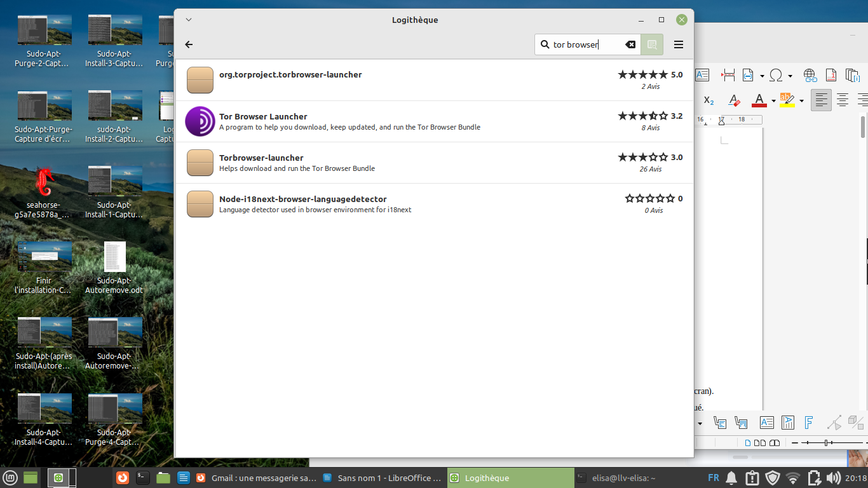
Task: Click the 3.2 rating of Tor Browser Launcher
Action: click(x=677, y=116)
